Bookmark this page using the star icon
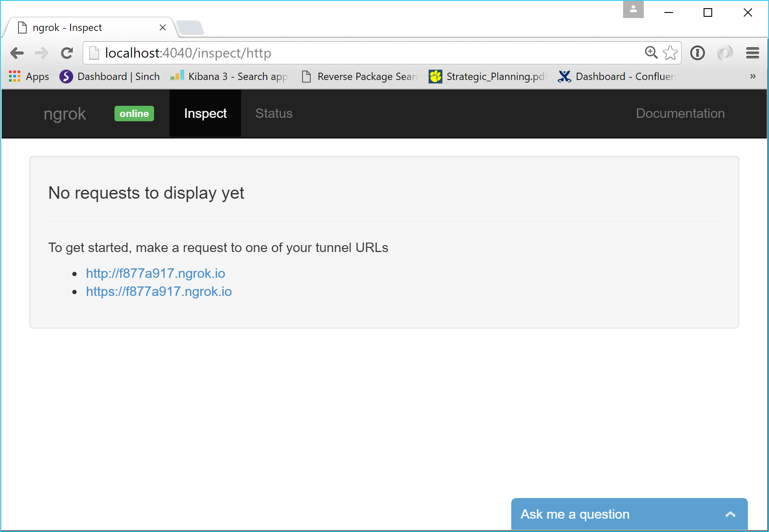Viewport: 769px width, 532px height. tap(670, 52)
